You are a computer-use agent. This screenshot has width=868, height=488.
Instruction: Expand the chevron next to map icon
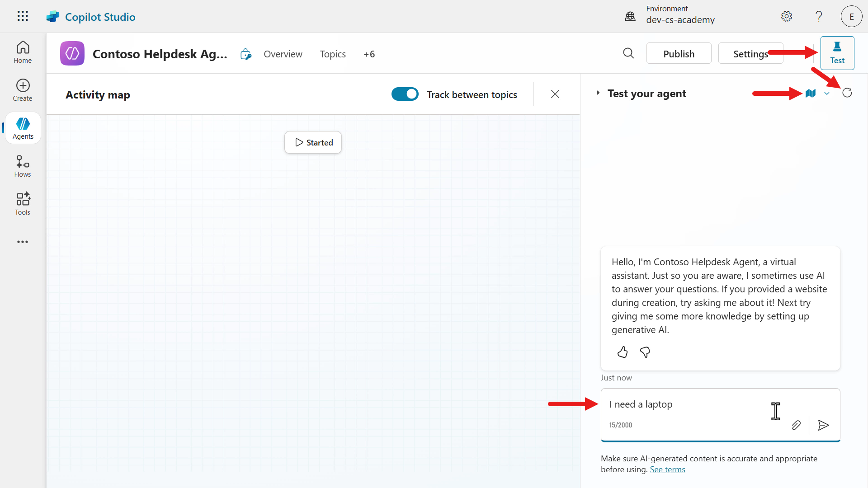tap(827, 94)
